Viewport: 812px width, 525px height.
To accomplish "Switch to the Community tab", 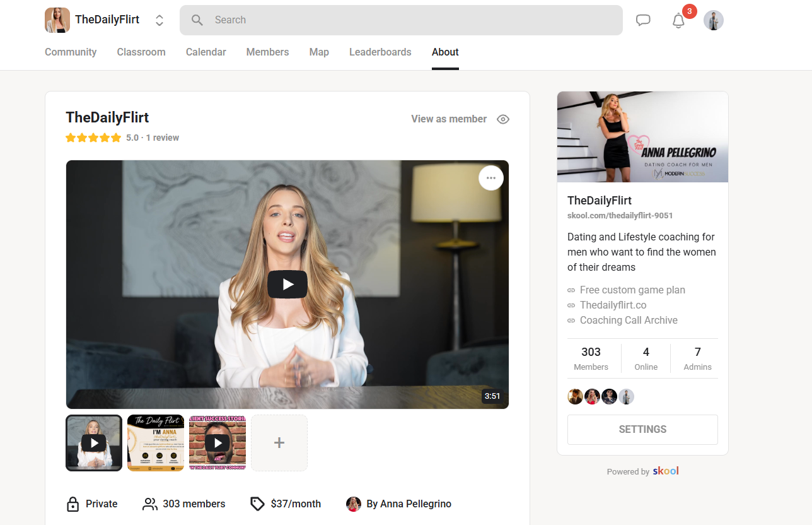I will [71, 52].
